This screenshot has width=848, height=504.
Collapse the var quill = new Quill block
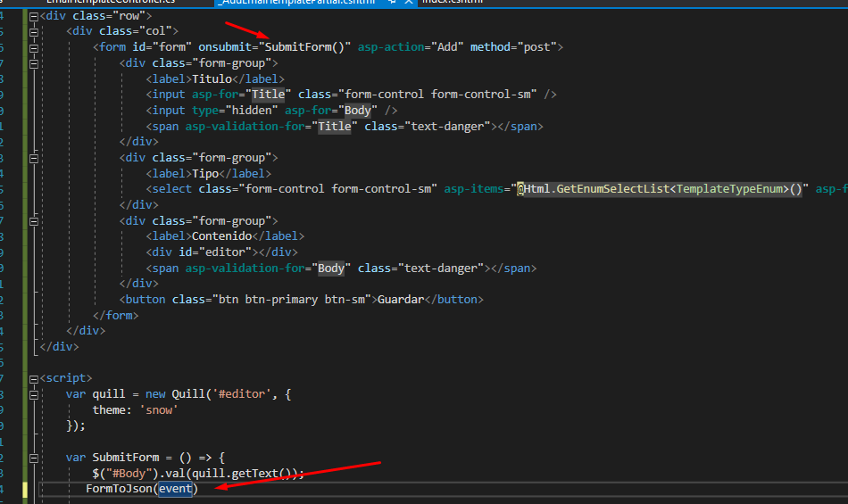pos(34,395)
